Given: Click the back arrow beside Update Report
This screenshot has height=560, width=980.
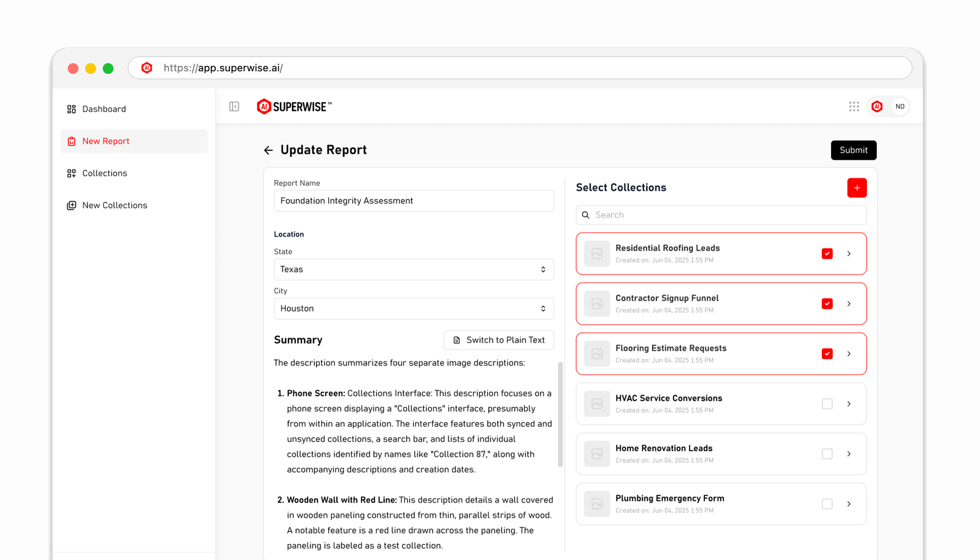Looking at the screenshot, I should 268,150.
